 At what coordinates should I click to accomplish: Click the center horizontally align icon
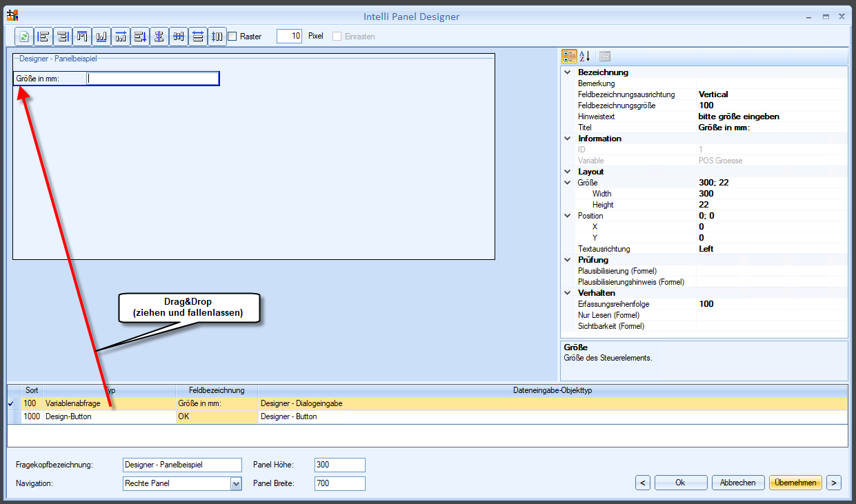point(179,37)
